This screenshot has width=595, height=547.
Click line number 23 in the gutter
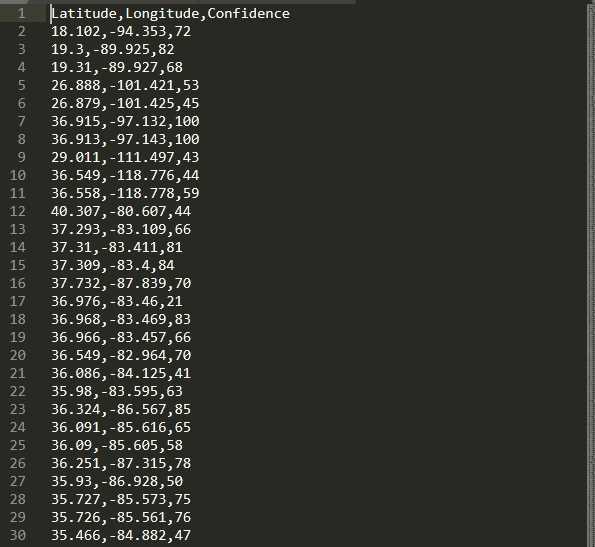(17, 409)
